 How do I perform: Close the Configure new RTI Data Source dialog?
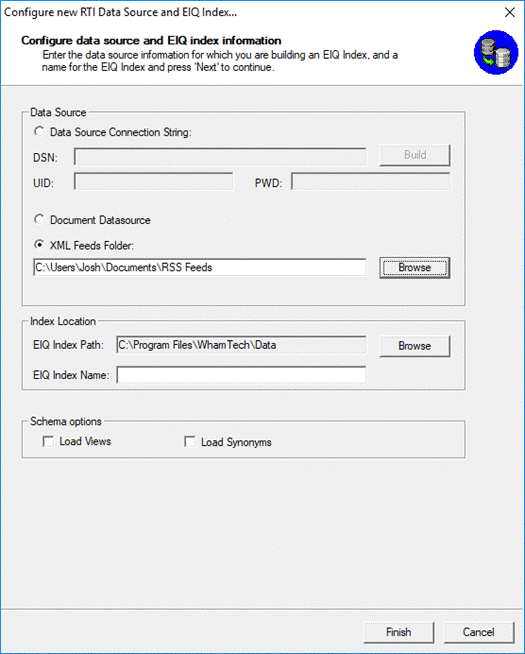(x=510, y=13)
